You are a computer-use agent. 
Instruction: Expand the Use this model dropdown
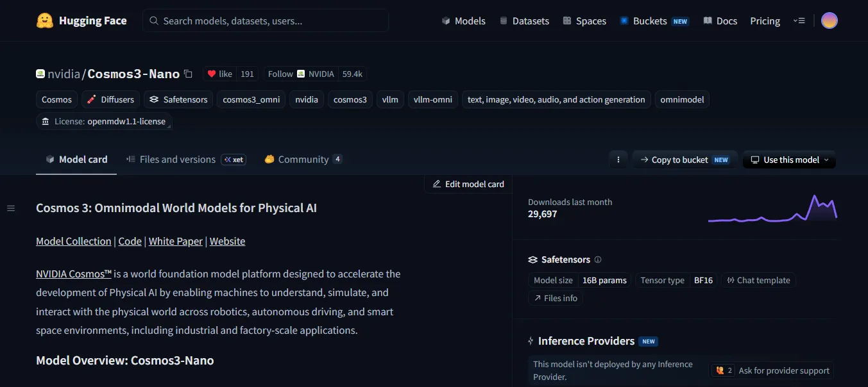tap(789, 160)
